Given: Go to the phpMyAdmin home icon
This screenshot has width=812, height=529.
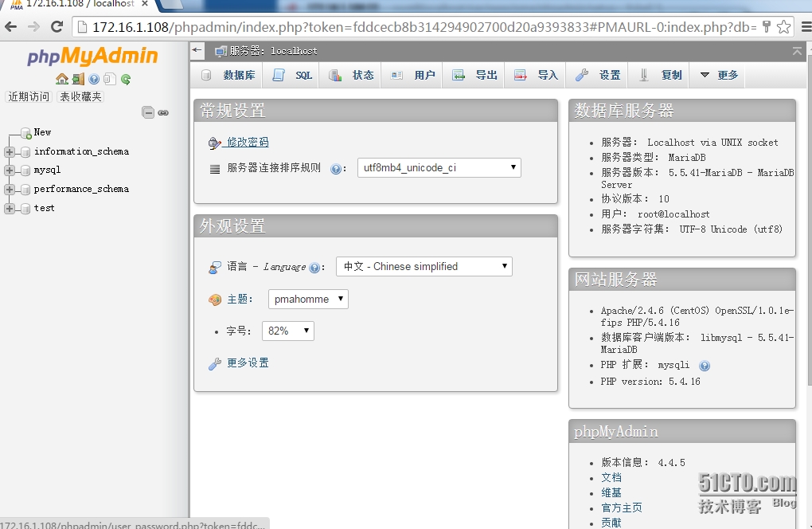Looking at the screenshot, I should (62, 79).
